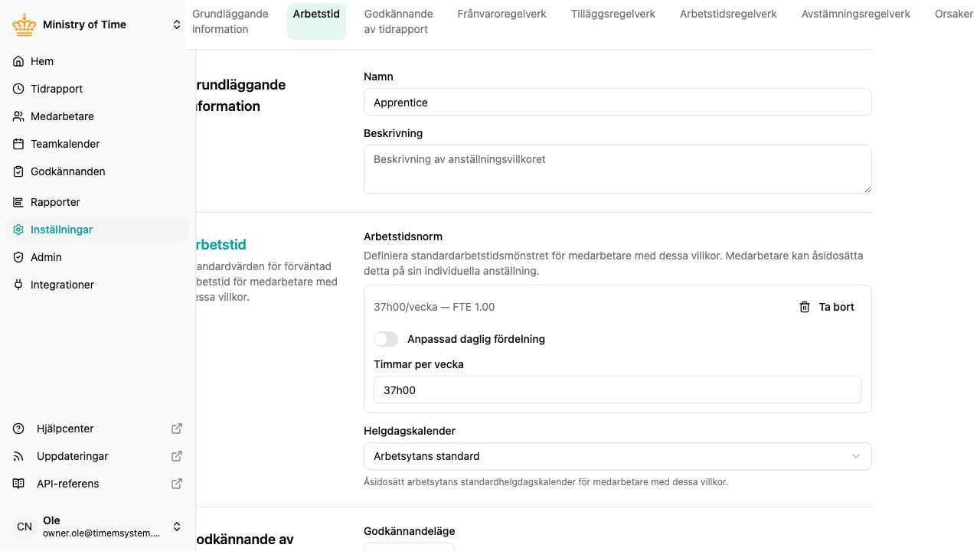Image resolution: width=980 pixels, height=551 pixels.
Task: Open the Teamkalender calendar icon
Action: coord(18,144)
